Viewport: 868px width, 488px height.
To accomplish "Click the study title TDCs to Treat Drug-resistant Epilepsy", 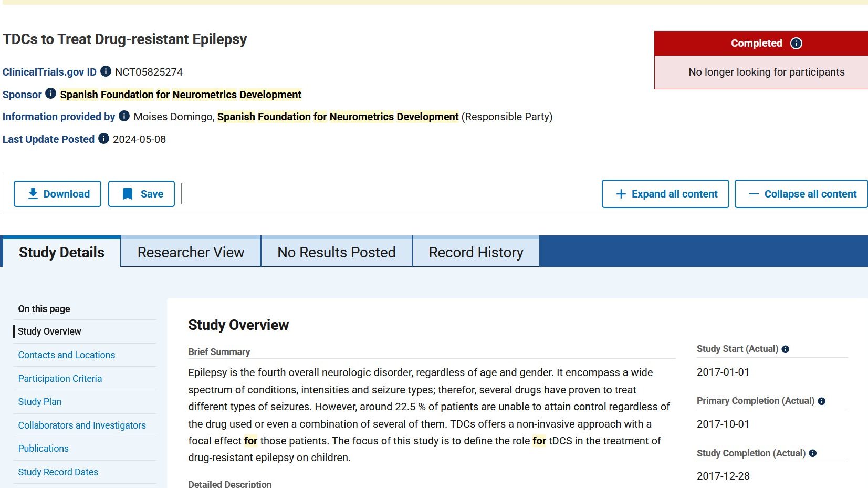I will tap(124, 39).
